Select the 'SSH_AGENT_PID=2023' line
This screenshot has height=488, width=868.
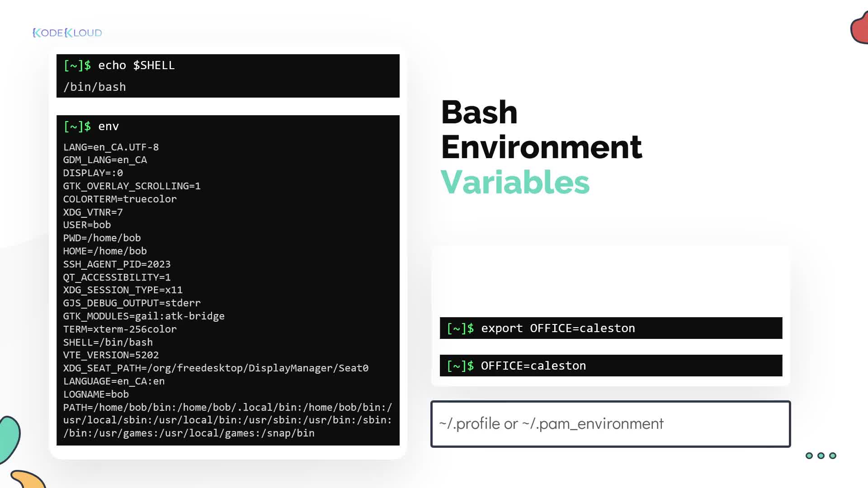117,264
